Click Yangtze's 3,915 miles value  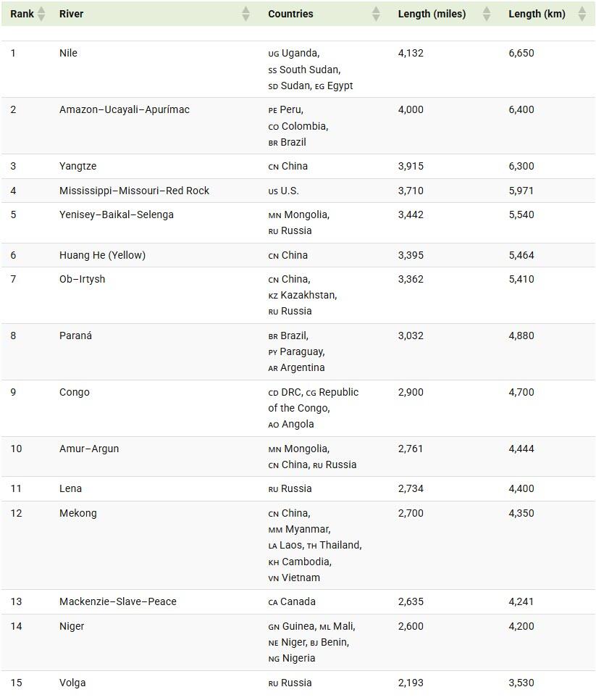[x=411, y=166]
